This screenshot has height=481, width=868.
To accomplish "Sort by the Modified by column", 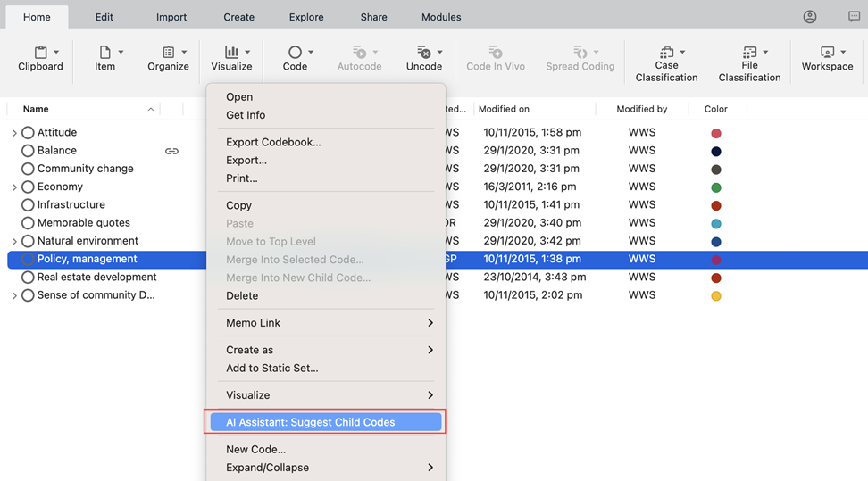I will click(x=642, y=109).
